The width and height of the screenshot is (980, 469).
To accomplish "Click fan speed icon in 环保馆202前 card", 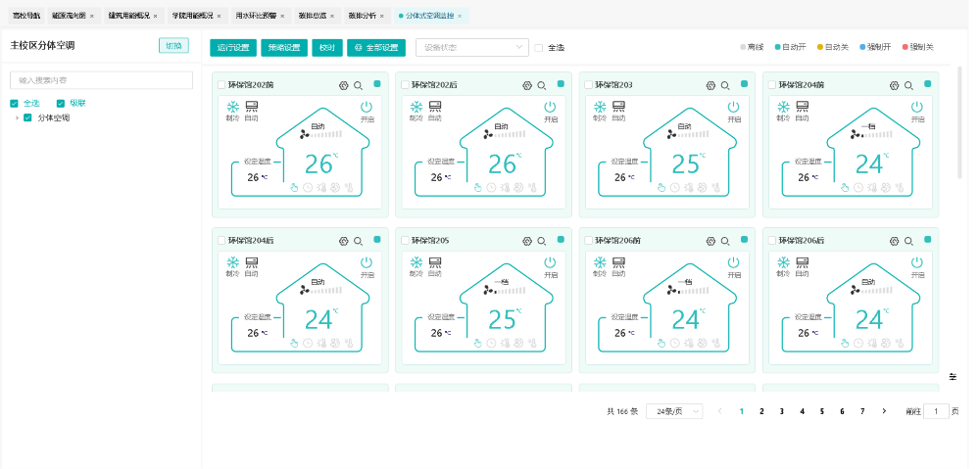I will 305,133.
